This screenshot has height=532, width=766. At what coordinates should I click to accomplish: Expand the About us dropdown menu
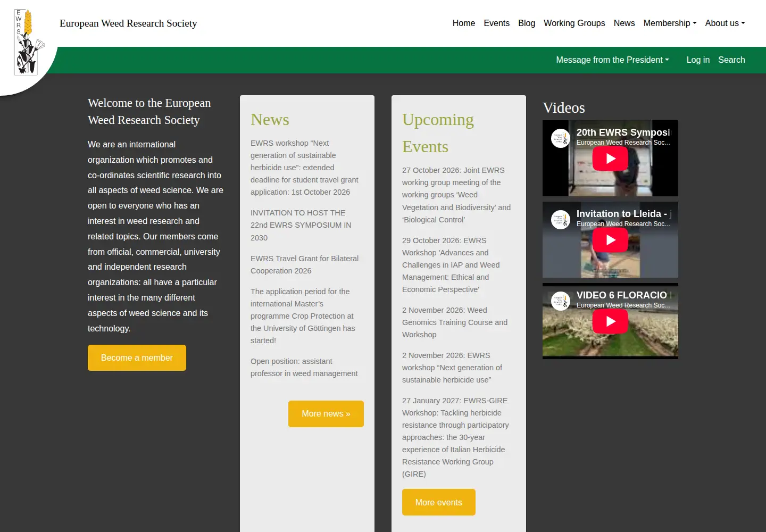(x=725, y=23)
